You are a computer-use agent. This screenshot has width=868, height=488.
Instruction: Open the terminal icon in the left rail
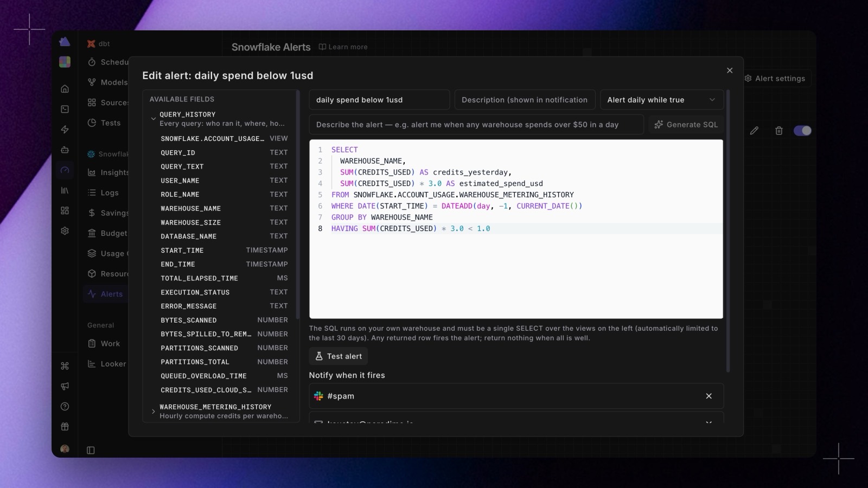pyautogui.click(x=65, y=109)
